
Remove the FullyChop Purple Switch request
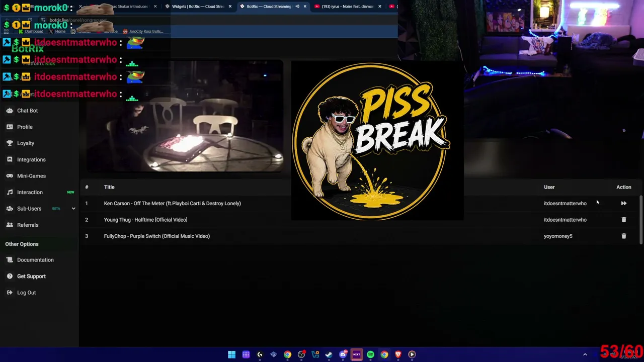click(x=624, y=236)
